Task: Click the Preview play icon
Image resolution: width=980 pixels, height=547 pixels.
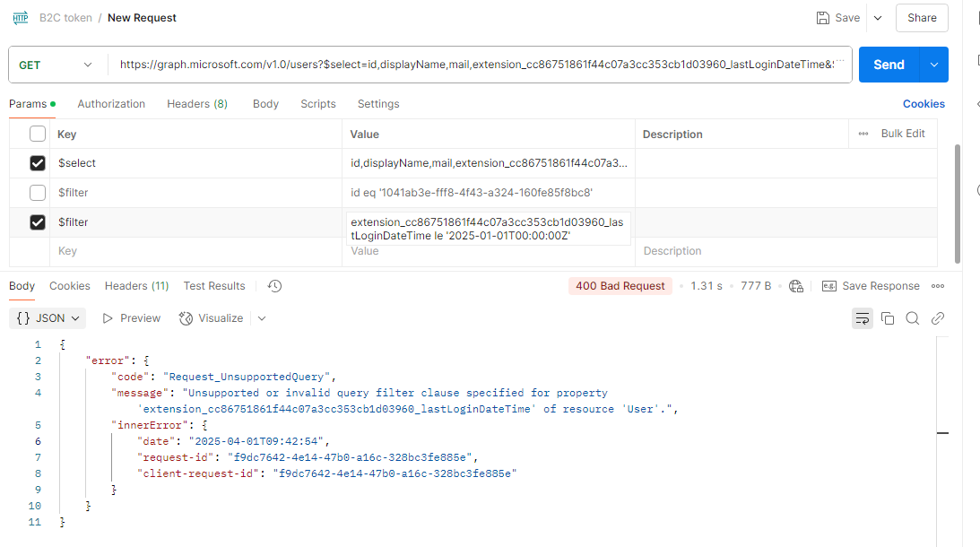Action: point(108,318)
